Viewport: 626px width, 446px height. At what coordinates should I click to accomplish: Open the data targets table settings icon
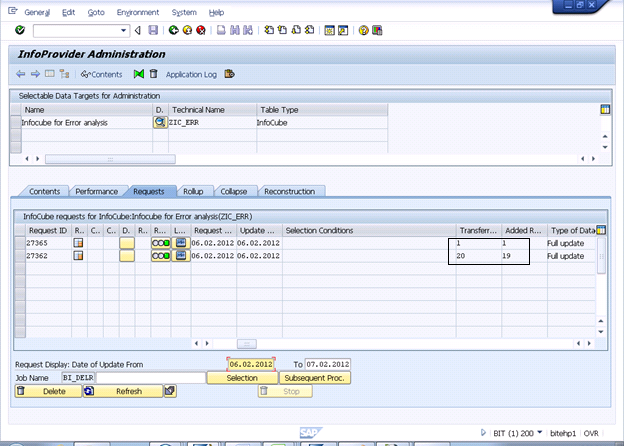605,109
